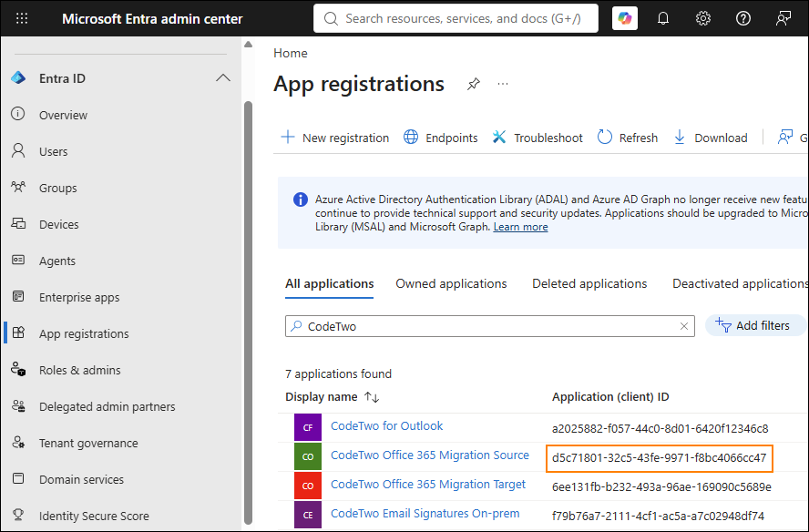The height and width of the screenshot is (532, 809).
Task: Click the green CO app tile icon
Action: [x=308, y=456]
